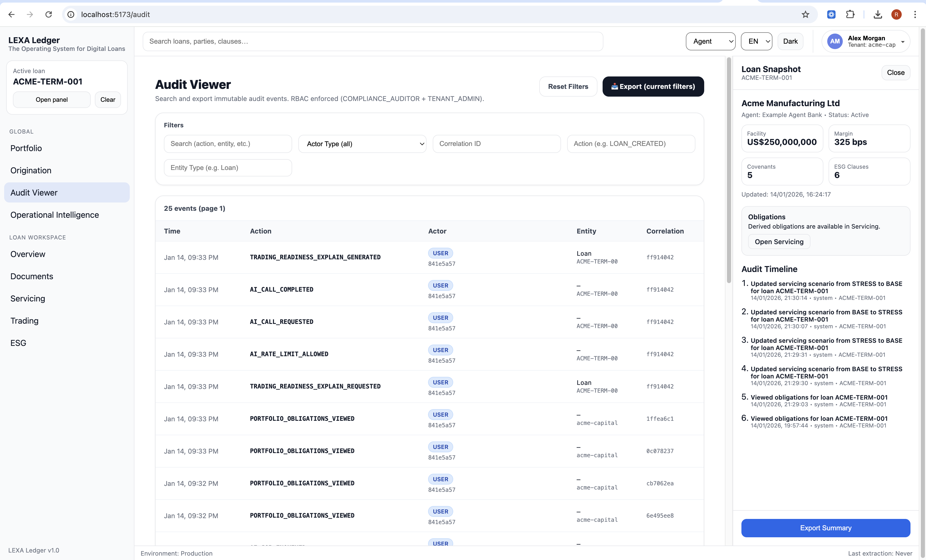Viewport: 926px width, 560px height.
Task: Open the Agent role dropdown
Action: click(710, 41)
